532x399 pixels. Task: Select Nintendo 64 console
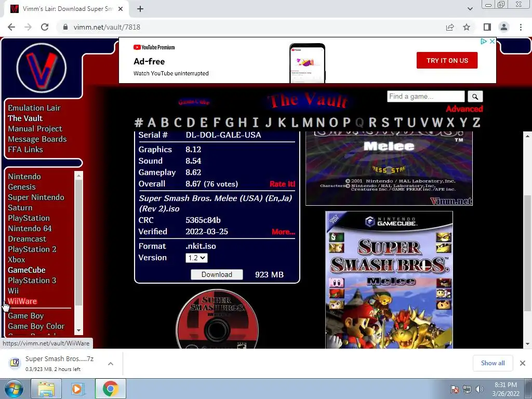click(x=30, y=229)
